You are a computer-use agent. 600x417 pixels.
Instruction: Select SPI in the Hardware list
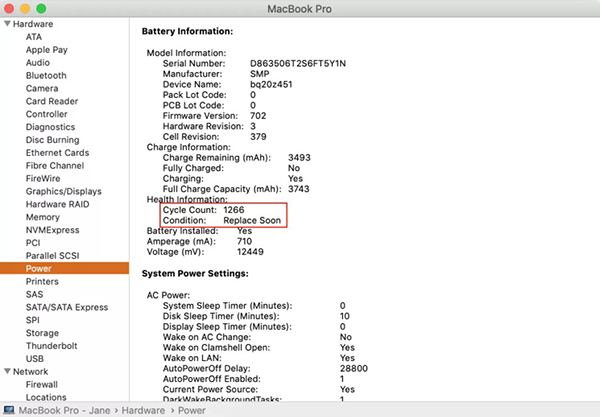33,320
